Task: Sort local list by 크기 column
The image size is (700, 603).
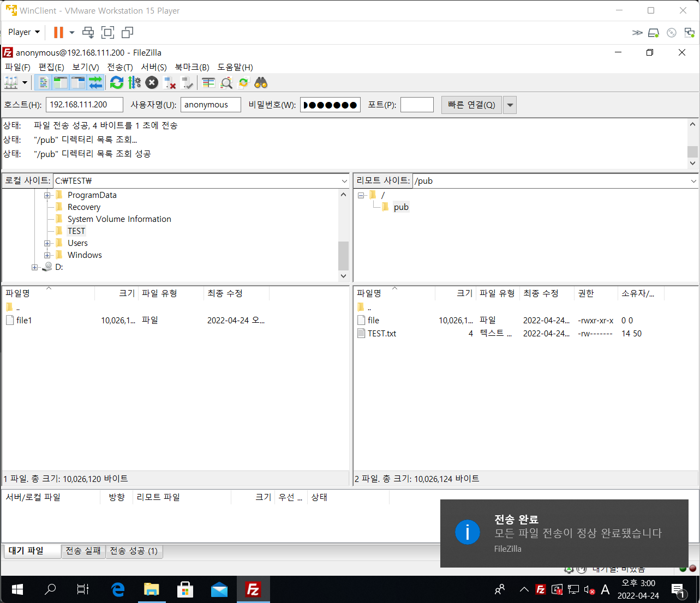Action: [116, 293]
